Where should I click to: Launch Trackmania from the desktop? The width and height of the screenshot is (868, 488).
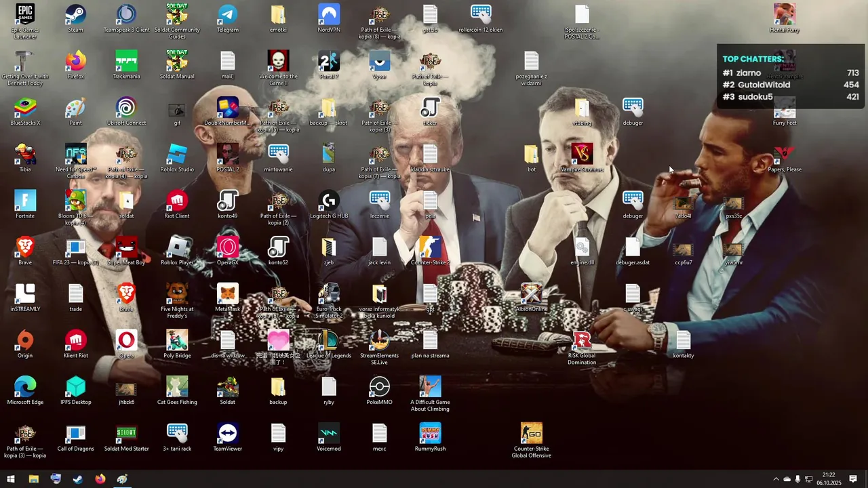126,65
